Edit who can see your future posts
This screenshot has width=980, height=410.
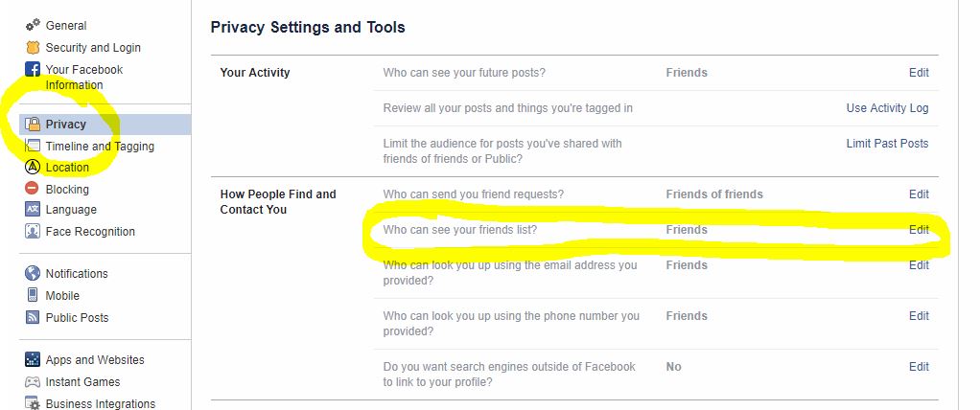pos(919,73)
